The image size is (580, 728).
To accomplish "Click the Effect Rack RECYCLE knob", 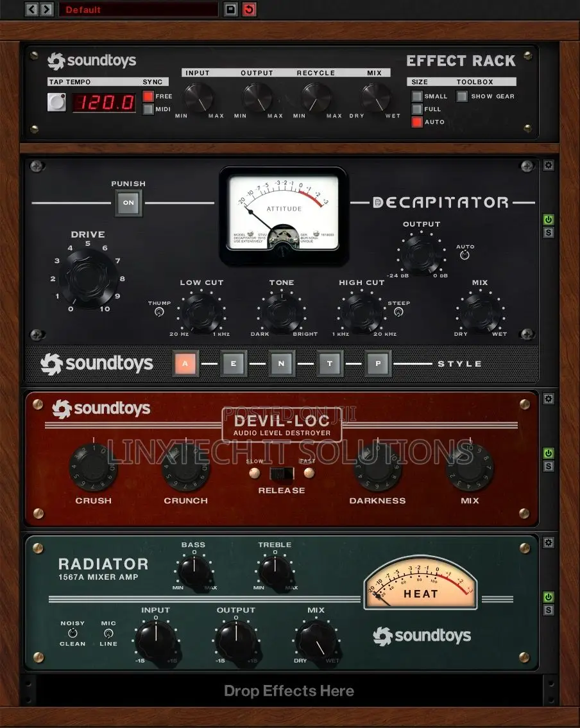I will pyautogui.click(x=316, y=97).
